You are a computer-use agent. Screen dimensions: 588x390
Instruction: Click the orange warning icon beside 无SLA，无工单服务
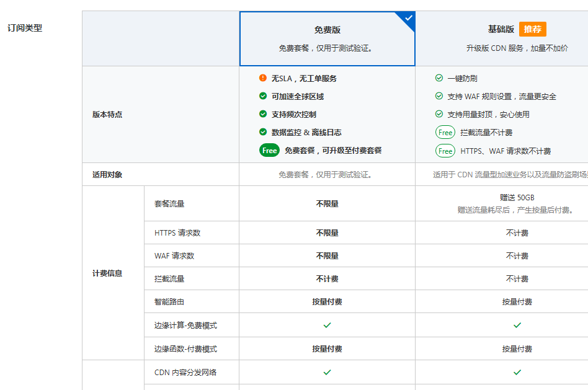263,78
